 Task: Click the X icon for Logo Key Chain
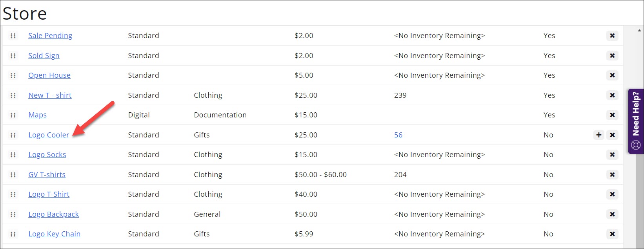[612, 234]
